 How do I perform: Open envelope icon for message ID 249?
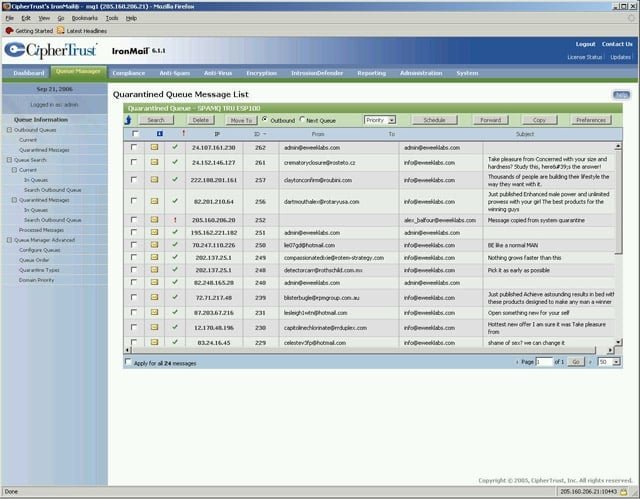(154, 257)
